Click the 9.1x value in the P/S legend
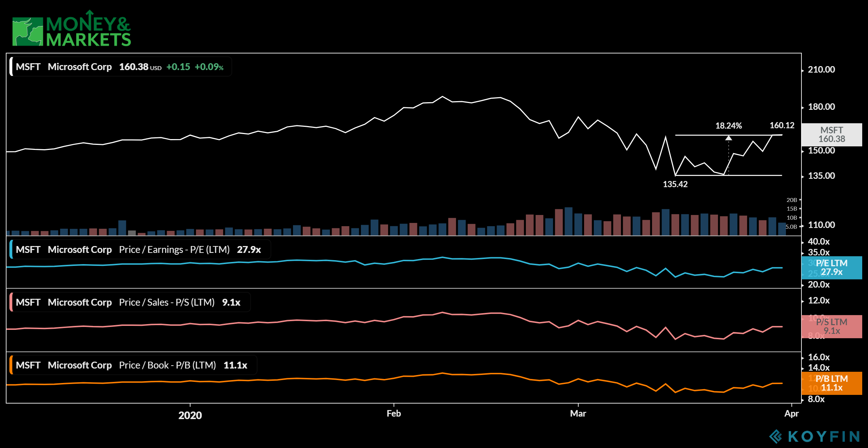868x448 pixels. [231, 302]
